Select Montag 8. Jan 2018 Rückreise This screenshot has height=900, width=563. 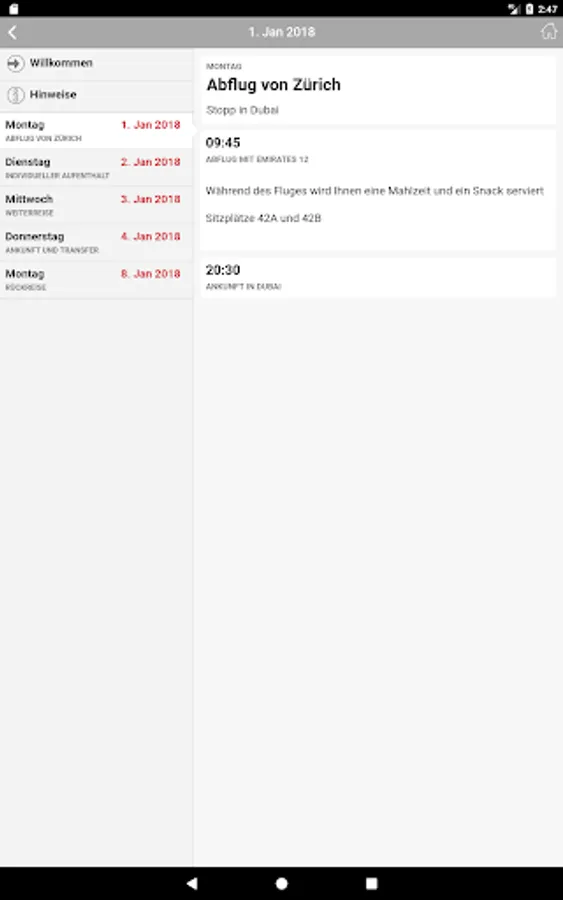(96, 280)
